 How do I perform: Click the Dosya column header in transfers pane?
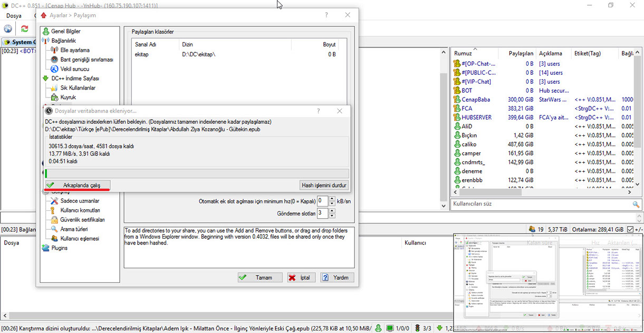(x=12, y=243)
